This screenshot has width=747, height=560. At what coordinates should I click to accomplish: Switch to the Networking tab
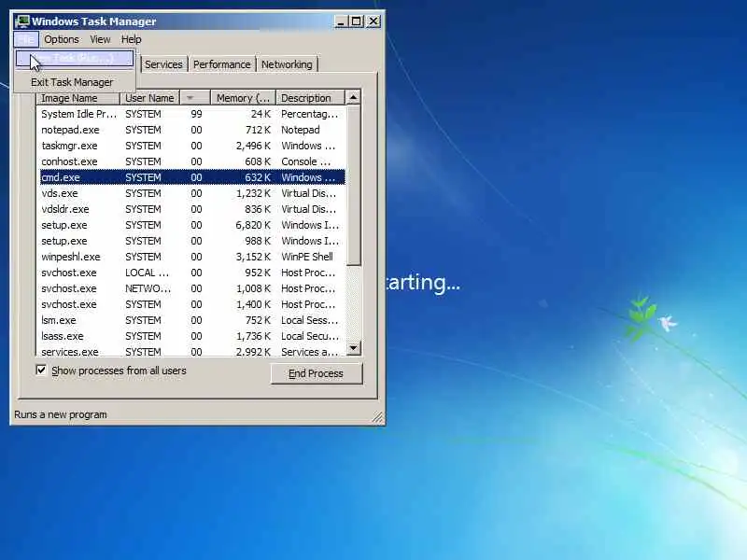287,64
